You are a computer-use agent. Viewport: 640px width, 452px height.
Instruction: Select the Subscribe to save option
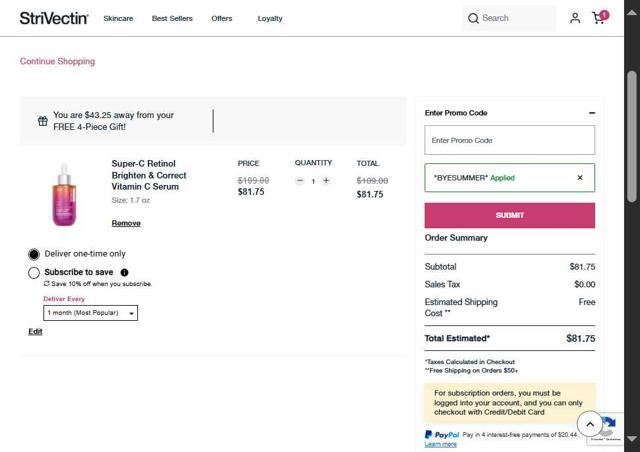pos(34,273)
